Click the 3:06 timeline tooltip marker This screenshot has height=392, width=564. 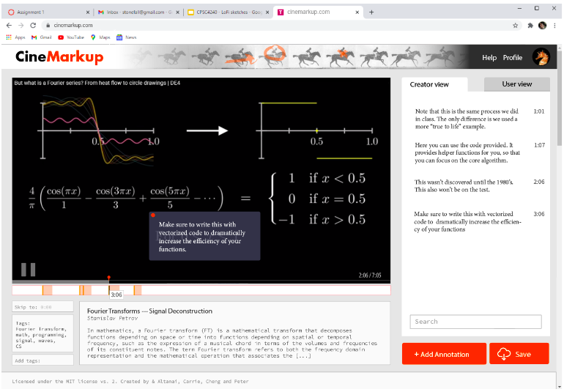[x=116, y=295]
